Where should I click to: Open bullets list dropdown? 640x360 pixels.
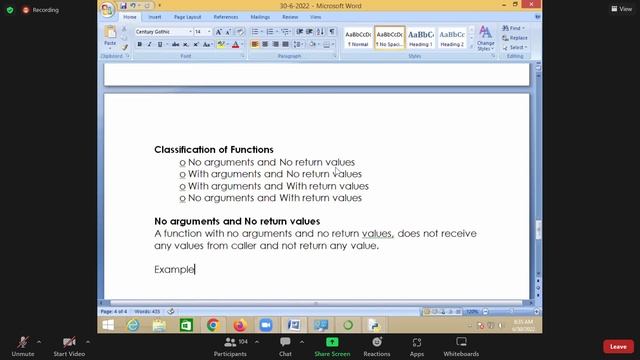click(262, 32)
